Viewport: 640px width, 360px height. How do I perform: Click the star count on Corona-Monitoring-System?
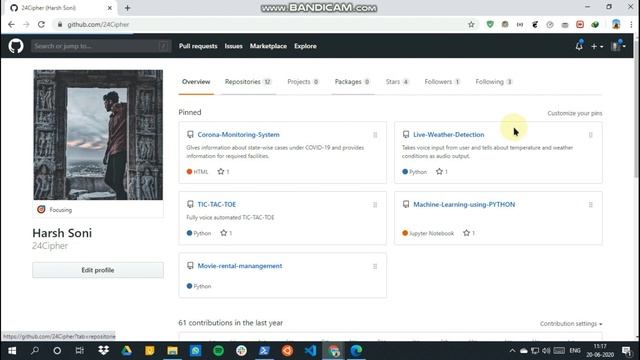tap(223, 171)
